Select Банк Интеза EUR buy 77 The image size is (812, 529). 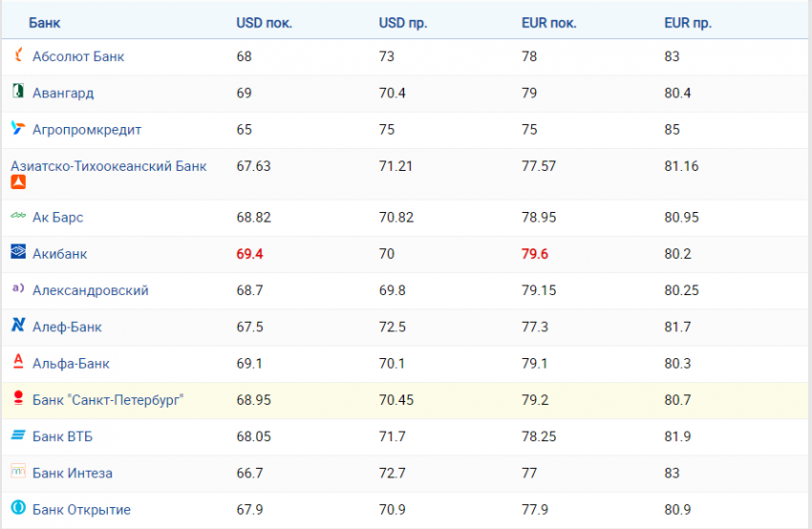click(529, 473)
